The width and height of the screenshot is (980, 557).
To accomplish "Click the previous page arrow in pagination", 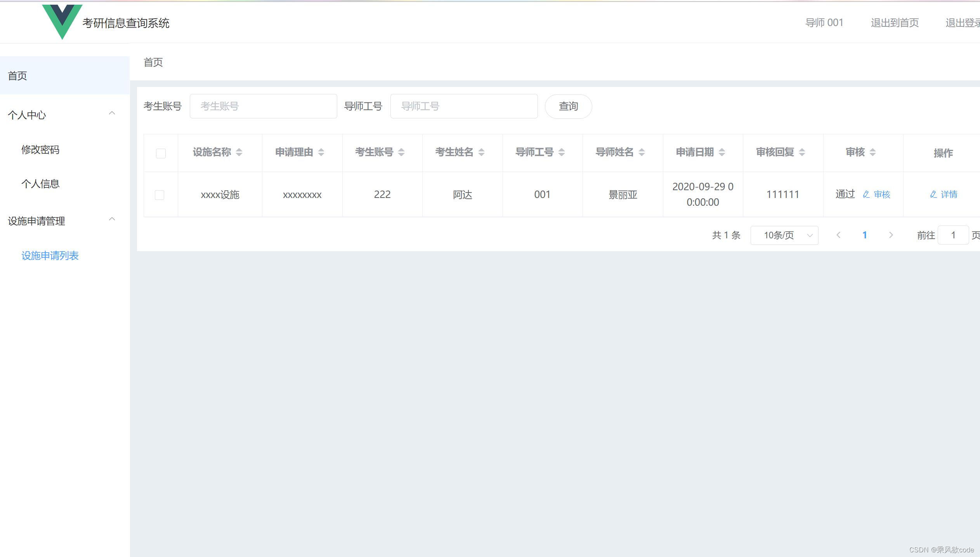I will (839, 235).
